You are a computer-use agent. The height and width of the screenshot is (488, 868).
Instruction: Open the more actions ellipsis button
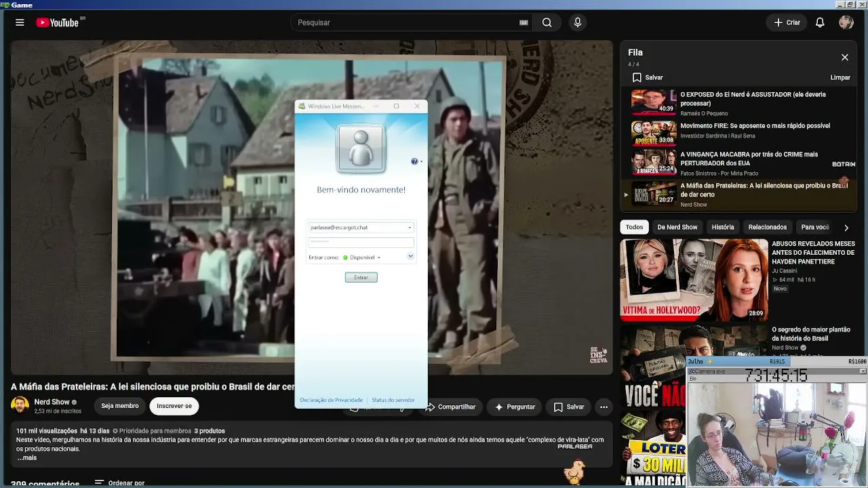[x=604, y=407]
